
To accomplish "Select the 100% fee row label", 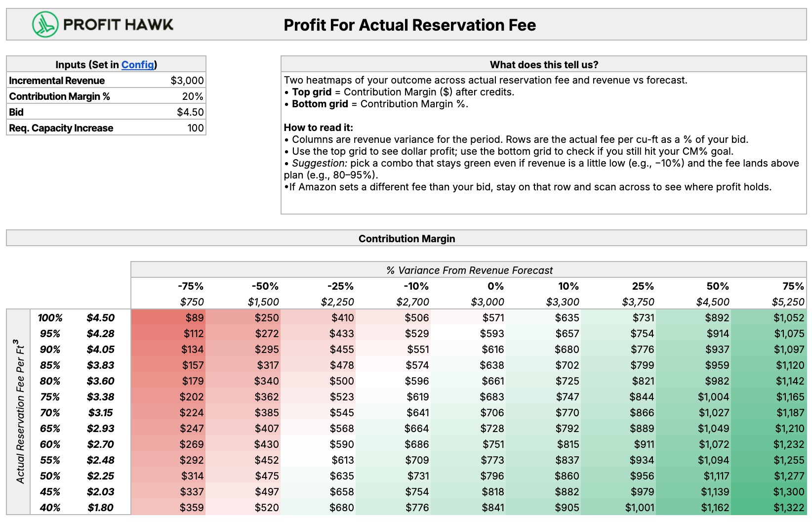I will pos(50,318).
